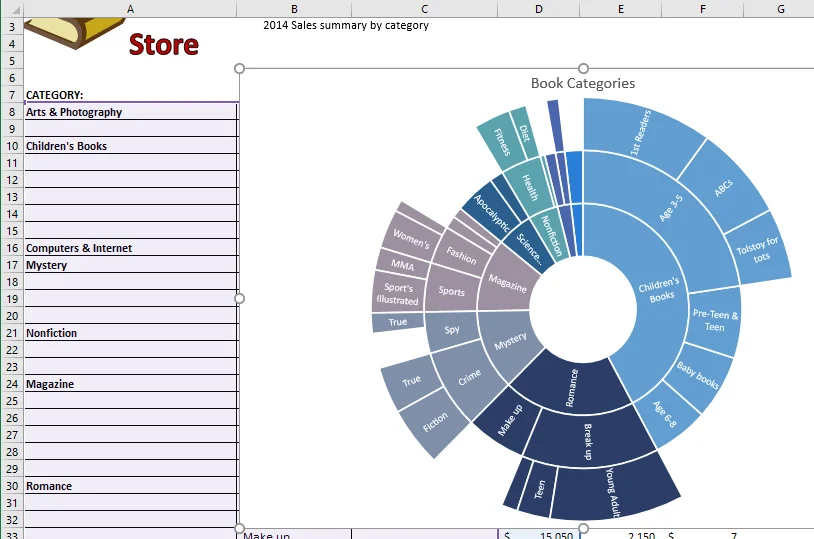Select the Mystery segment in the chart

coord(510,341)
